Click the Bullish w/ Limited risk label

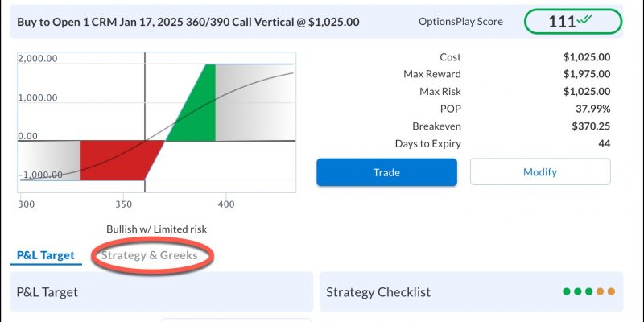(156, 229)
